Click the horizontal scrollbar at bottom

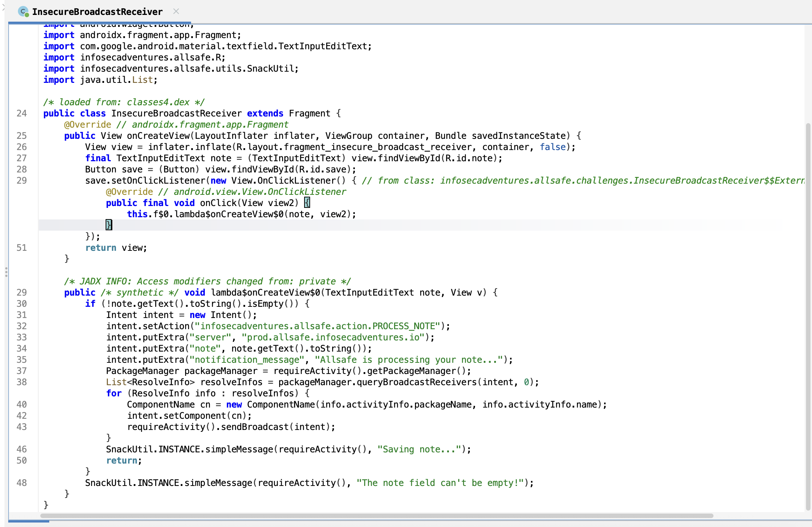tap(377, 516)
